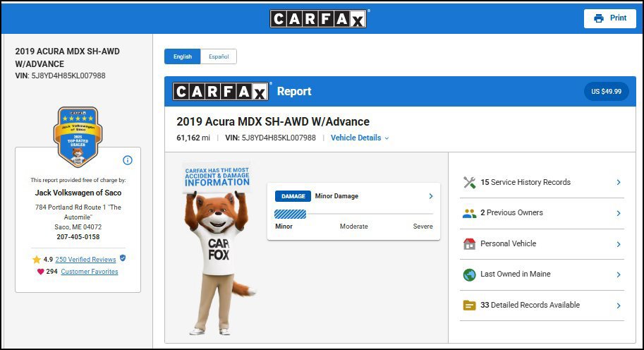Click the Accident & Damage Information sign

[x=217, y=176]
